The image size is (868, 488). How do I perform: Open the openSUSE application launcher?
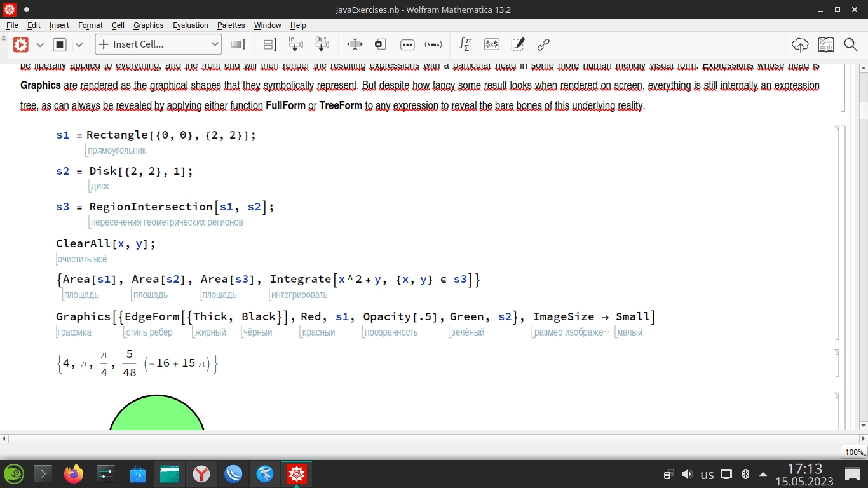14,474
